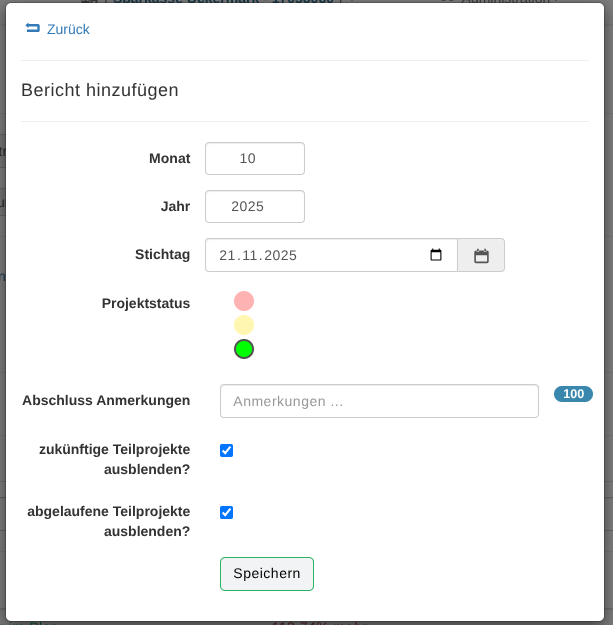Focus the Monat input showing 10
This screenshot has height=625, width=613.
[255, 159]
